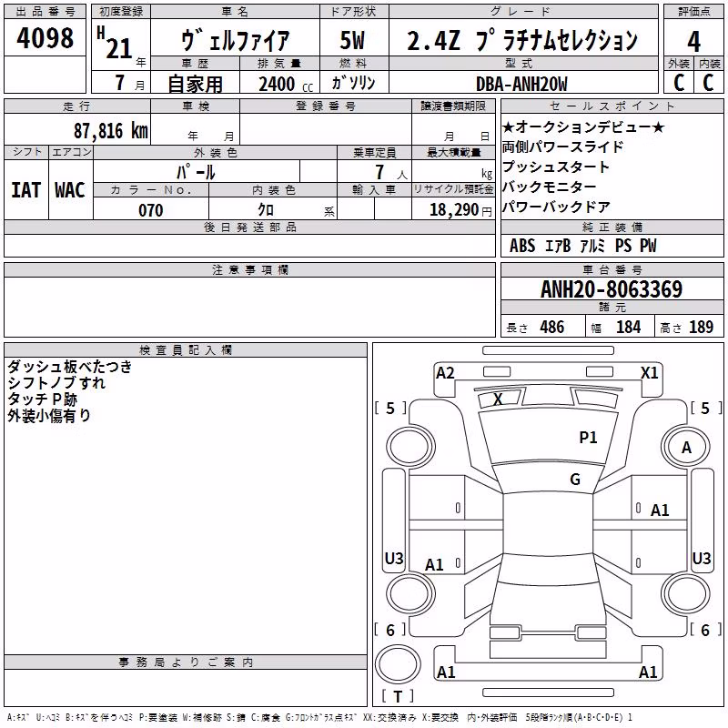Click the inspector note タッチＰ跡

coord(42,399)
